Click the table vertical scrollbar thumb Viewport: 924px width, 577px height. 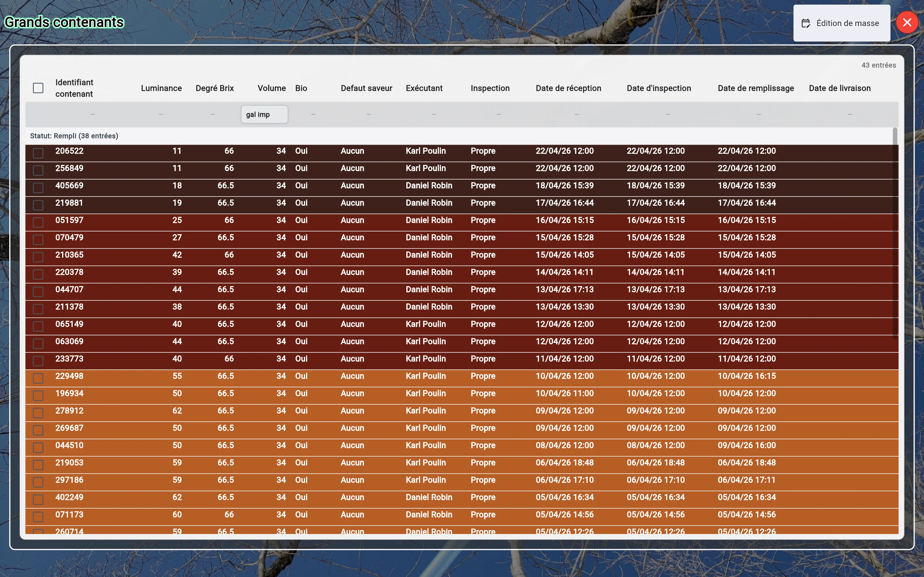tap(895, 233)
